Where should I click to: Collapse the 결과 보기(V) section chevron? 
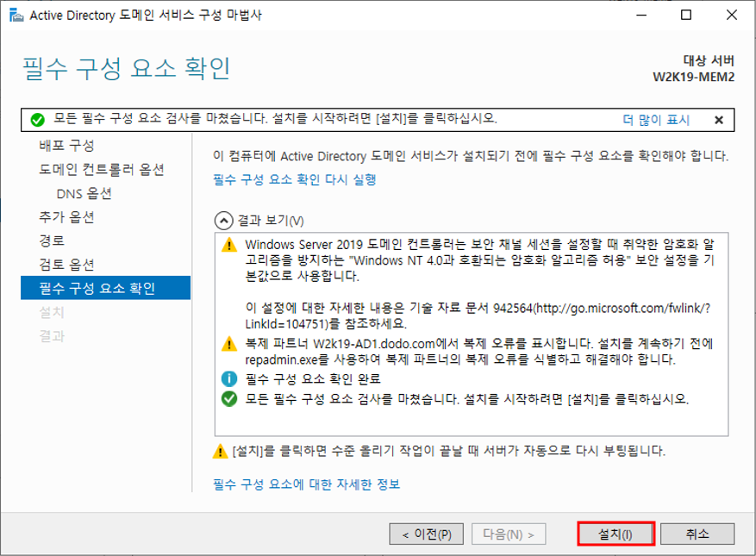[224, 221]
